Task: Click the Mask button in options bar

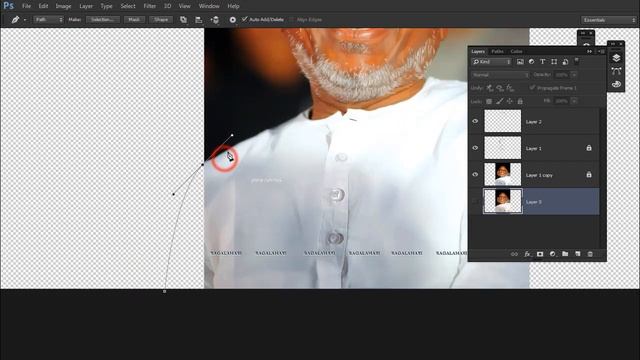Action: 134,20
